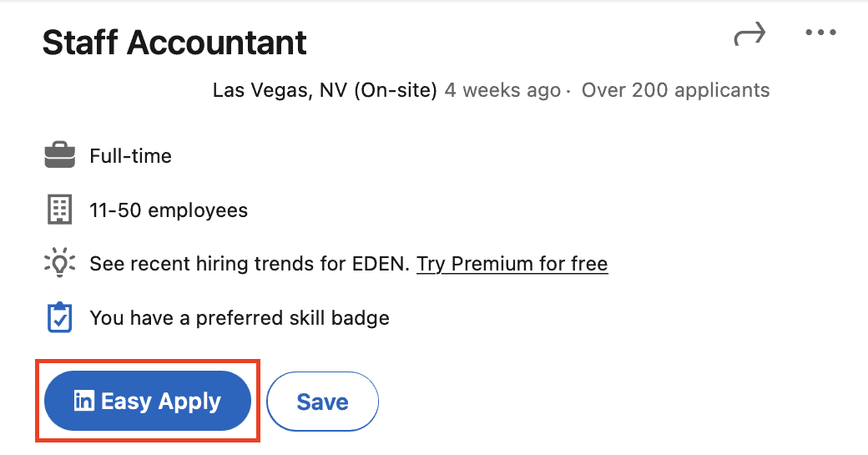The width and height of the screenshot is (868, 455).
Task: Click the 11-50 employees label
Action: (169, 210)
